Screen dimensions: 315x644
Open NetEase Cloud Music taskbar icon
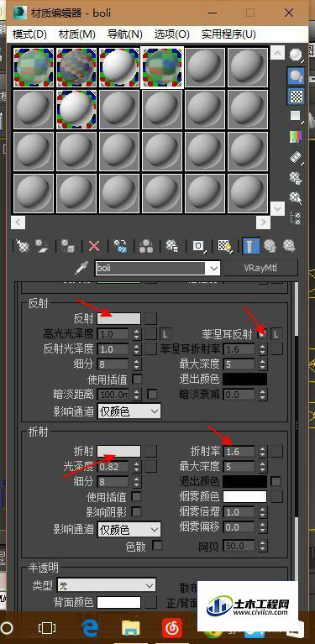171,628
